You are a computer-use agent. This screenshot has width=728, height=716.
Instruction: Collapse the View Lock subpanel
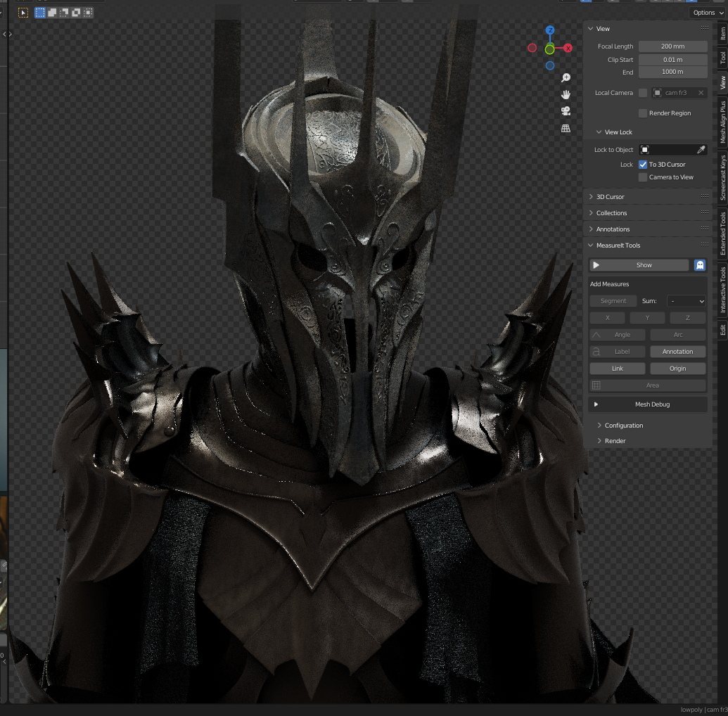(x=599, y=132)
